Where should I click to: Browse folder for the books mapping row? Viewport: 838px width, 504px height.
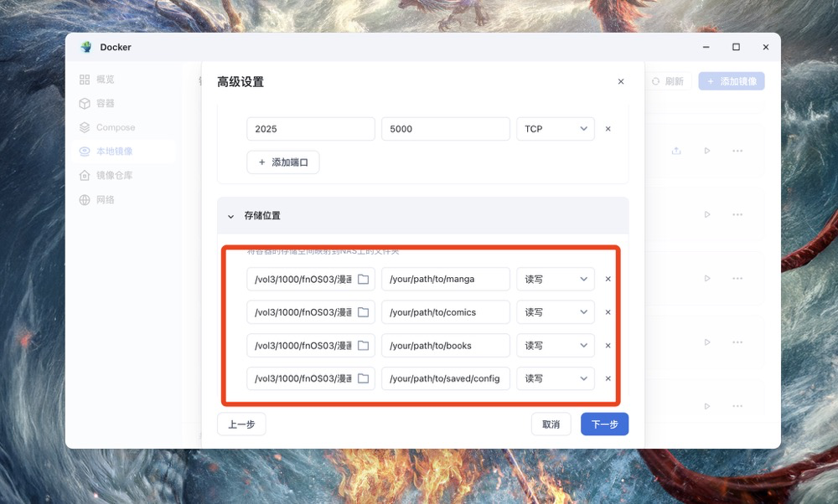pos(364,346)
